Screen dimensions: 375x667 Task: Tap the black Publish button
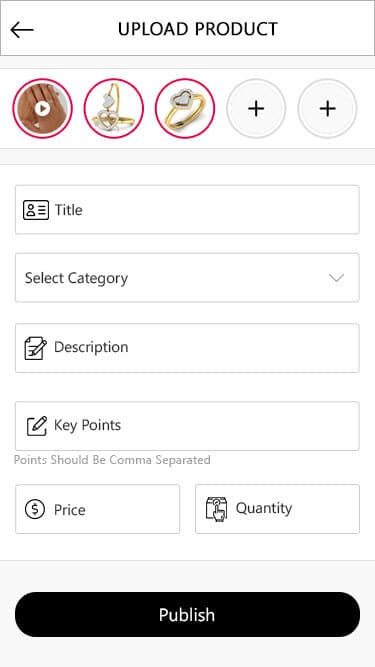pyautogui.click(x=188, y=614)
